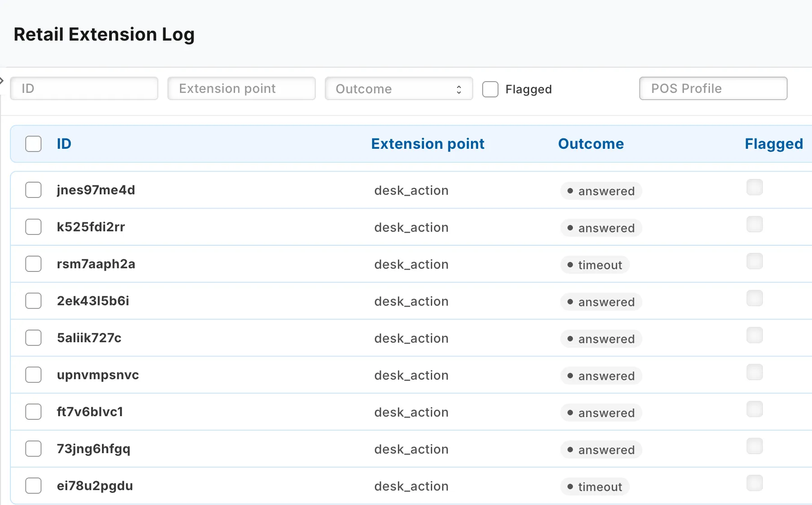This screenshot has width=812, height=505.
Task: Click answered badge in jnes97me4d row
Action: tap(601, 191)
